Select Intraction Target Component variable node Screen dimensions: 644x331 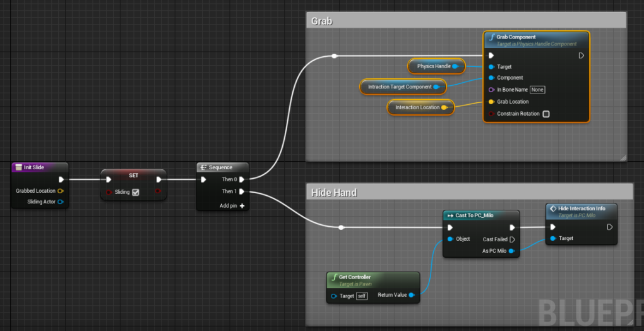(x=402, y=87)
